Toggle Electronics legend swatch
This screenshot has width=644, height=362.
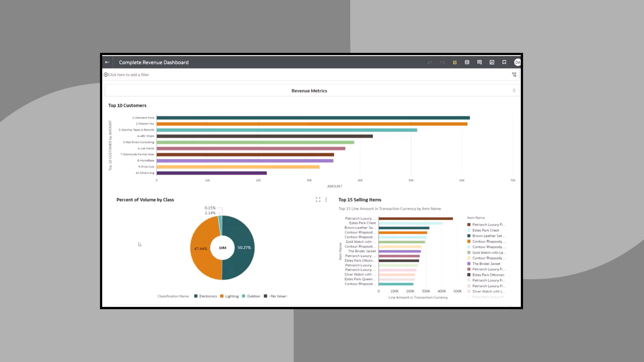tap(196, 296)
